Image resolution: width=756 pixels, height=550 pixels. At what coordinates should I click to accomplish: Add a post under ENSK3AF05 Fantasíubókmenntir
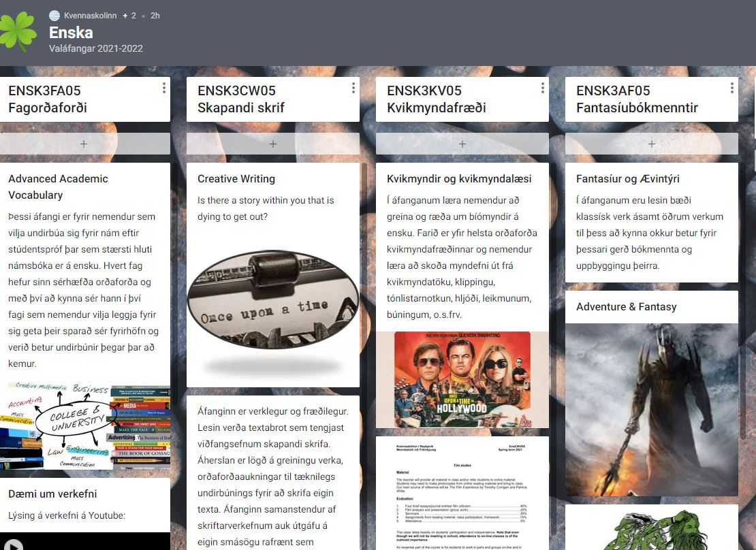click(651, 144)
